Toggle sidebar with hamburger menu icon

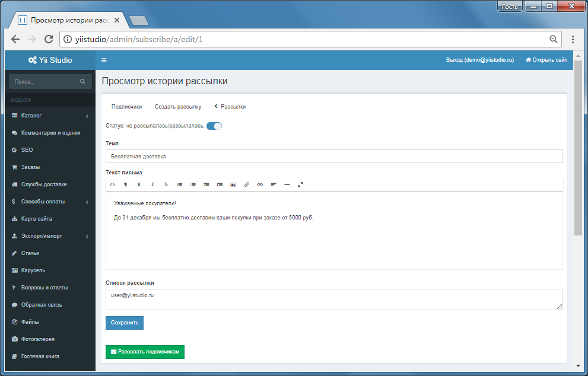104,60
